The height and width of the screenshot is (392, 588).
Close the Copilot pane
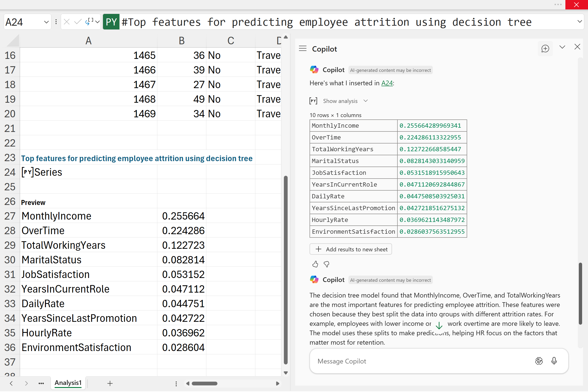(577, 47)
